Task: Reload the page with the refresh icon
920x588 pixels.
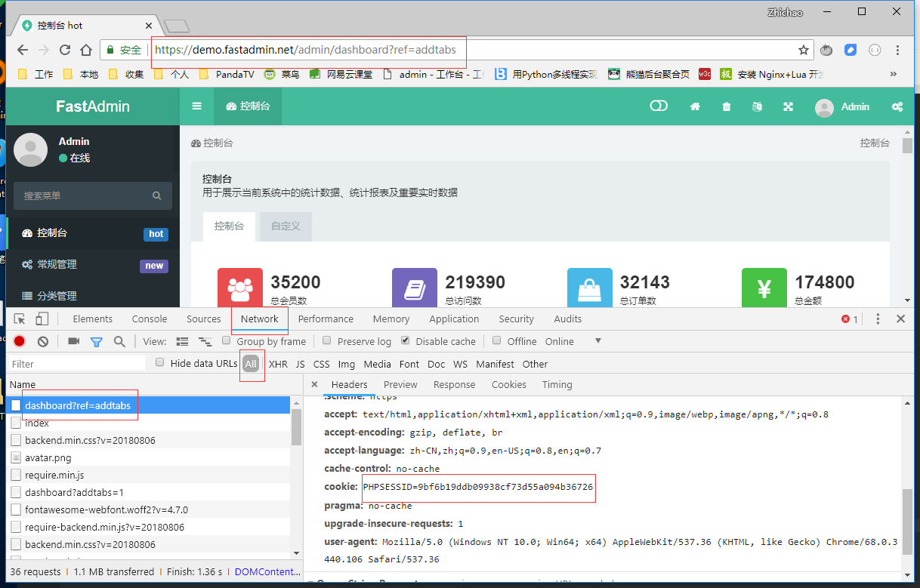Action: click(65, 50)
